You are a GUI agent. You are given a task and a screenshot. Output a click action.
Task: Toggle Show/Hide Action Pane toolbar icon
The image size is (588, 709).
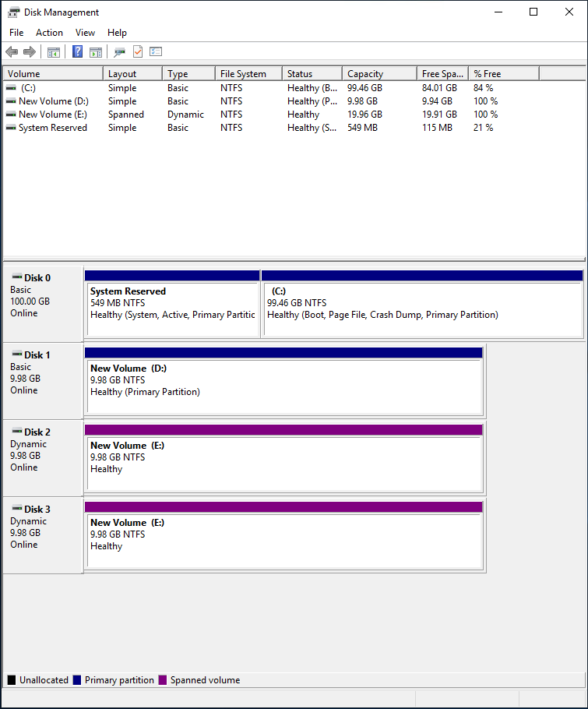click(x=96, y=52)
